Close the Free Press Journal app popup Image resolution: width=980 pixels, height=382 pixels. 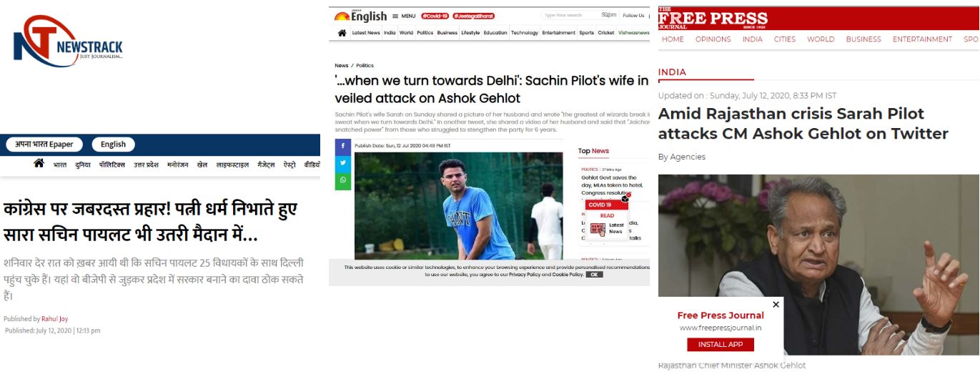pyautogui.click(x=776, y=304)
